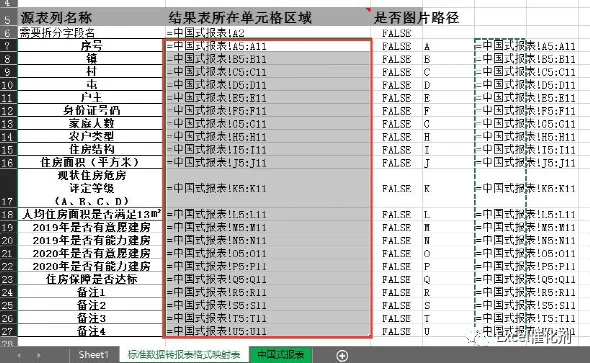Select row 27 header
Viewport: 590px width, 363px height.
pyautogui.click(x=8, y=331)
